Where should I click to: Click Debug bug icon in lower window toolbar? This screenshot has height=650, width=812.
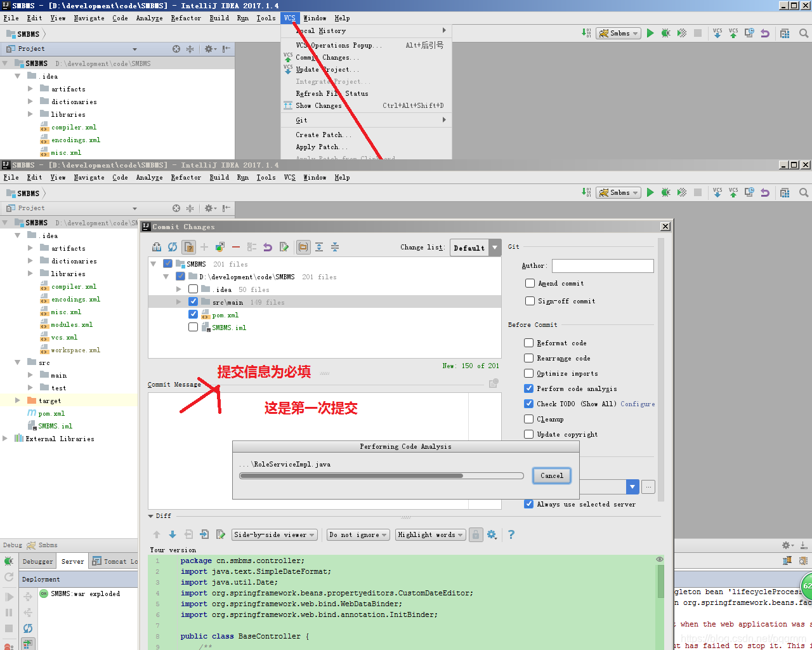pos(665,192)
